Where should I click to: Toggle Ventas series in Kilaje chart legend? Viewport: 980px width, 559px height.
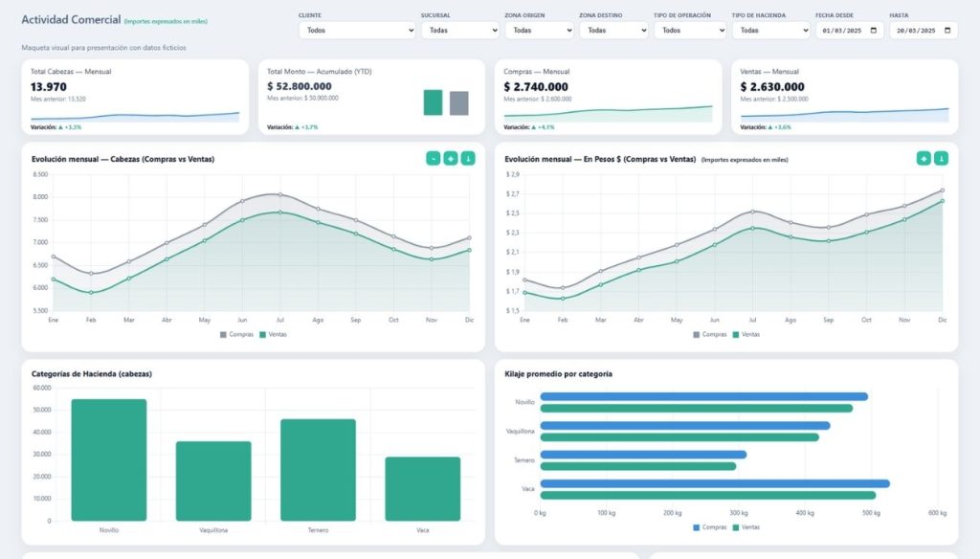click(x=745, y=526)
